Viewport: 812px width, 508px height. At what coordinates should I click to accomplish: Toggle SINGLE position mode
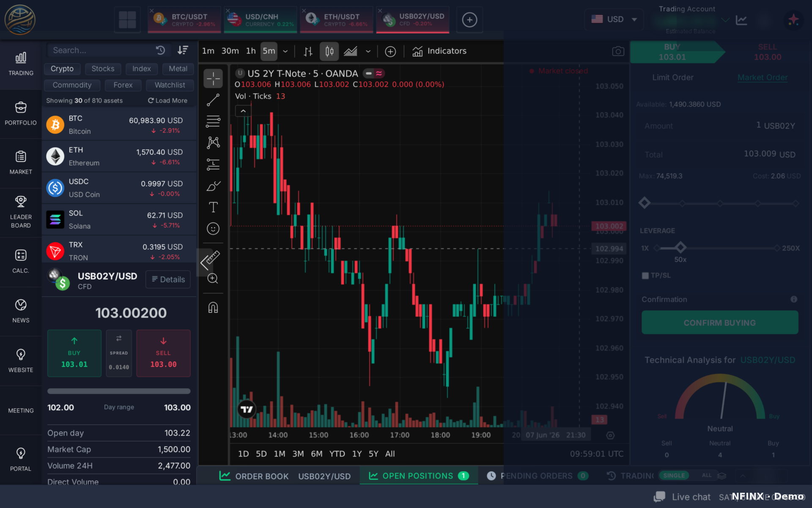click(674, 475)
